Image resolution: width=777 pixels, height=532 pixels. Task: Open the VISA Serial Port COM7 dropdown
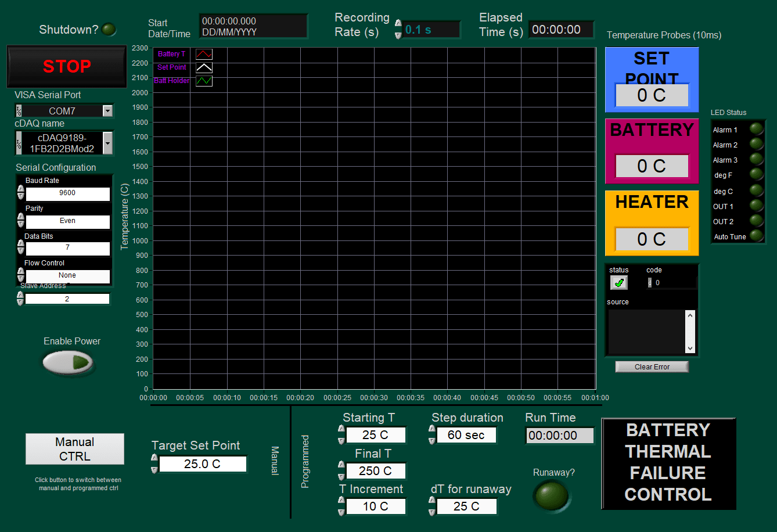pos(107,111)
